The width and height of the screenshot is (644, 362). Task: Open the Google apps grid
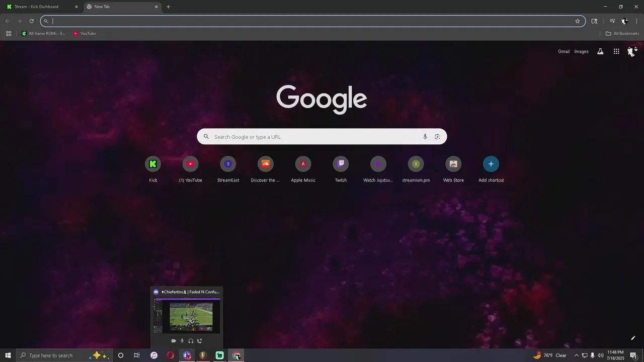tap(616, 51)
